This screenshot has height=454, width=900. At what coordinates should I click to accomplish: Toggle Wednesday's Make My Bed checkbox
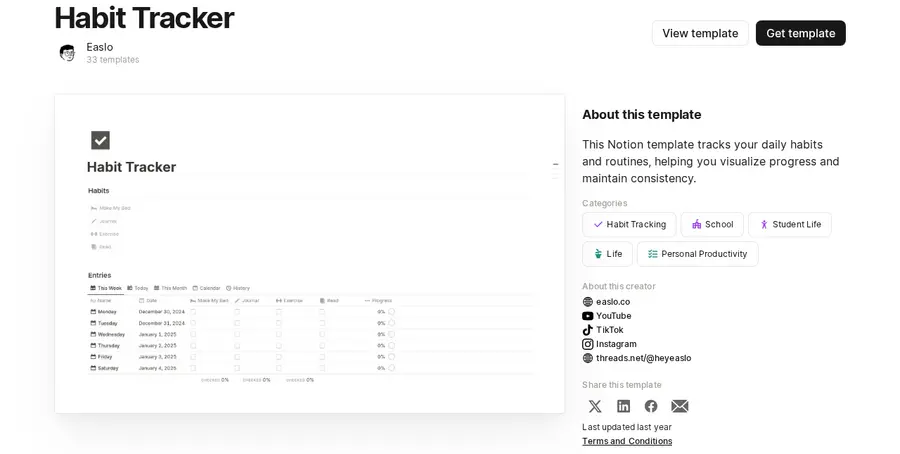point(193,334)
